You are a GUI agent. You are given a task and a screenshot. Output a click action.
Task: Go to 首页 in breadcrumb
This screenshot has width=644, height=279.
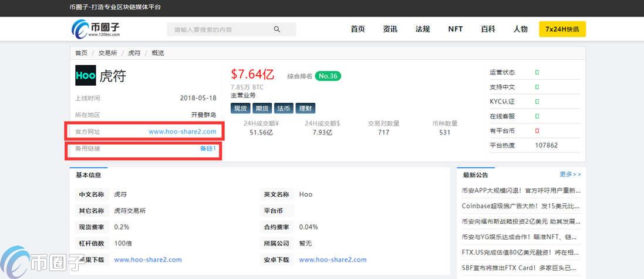(81, 53)
